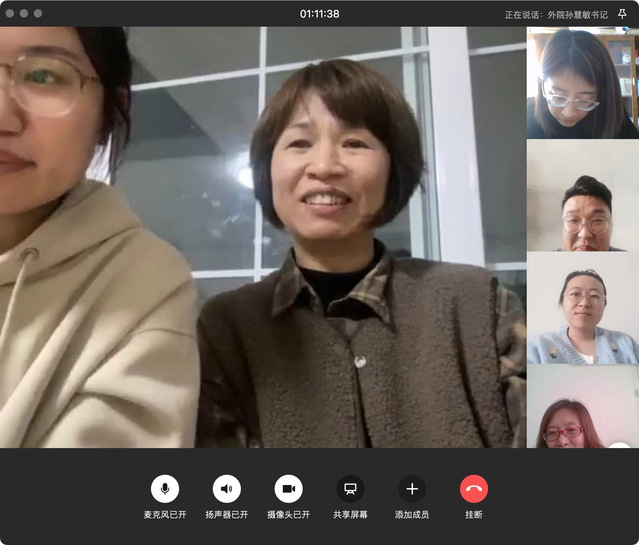Select the third thumbnail with the light-blue cardigan
This screenshot has width=639, height=545.
[x=582, y=307]
